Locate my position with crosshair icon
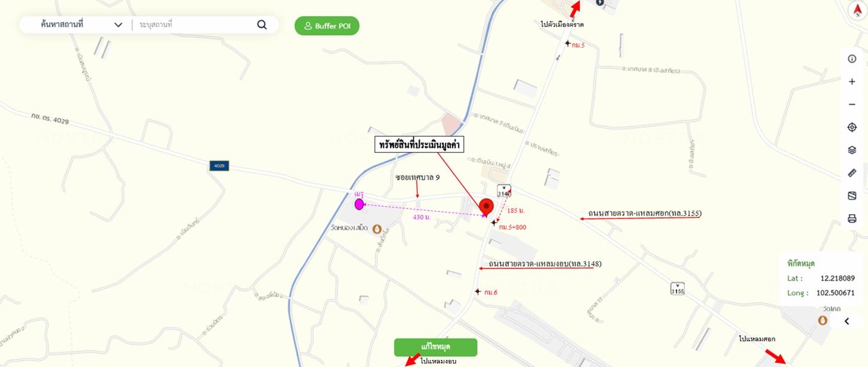Image resolution: width=868 pixels, height=367 pixels. pyautogui.click(x=852, y=127)
